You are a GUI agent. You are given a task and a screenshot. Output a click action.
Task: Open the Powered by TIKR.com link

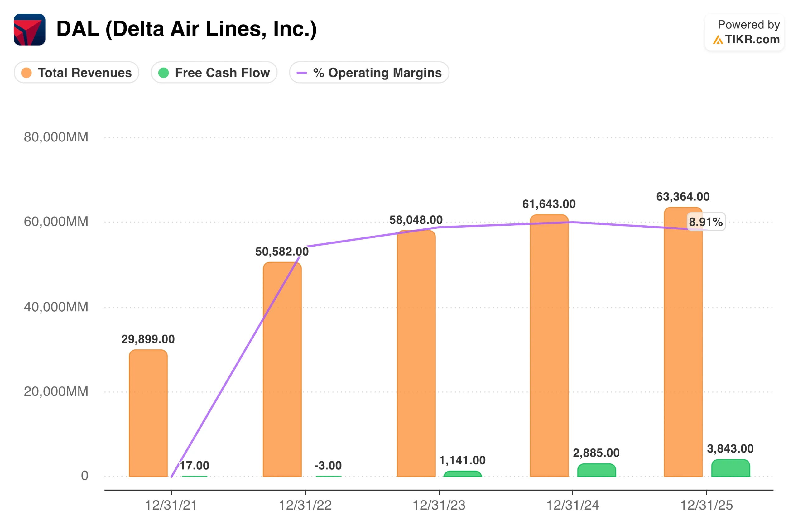click(744, 32)
